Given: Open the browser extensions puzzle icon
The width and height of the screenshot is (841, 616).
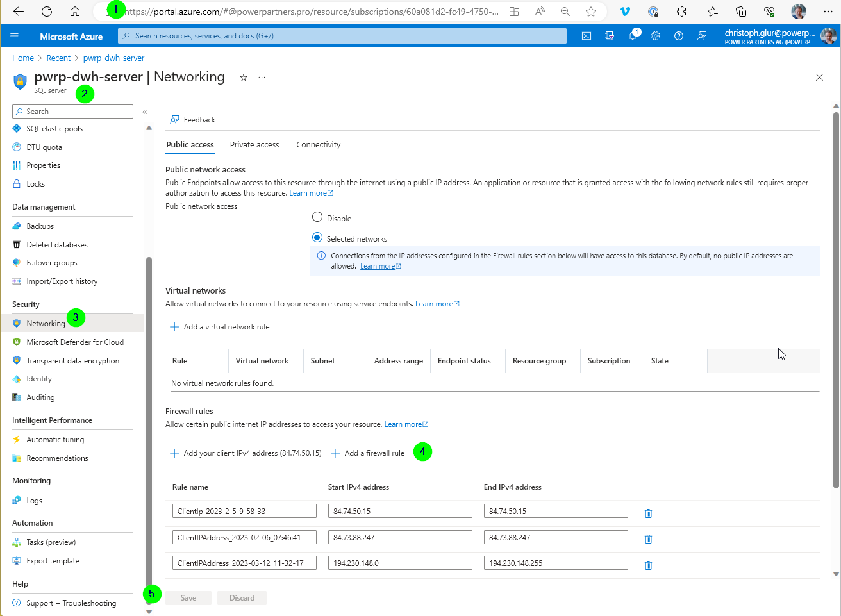Looking at the screenshot, I should coord(681,12).
